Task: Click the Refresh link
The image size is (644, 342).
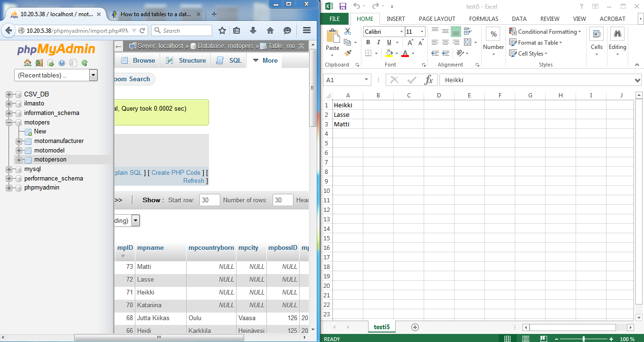Action: pos(194,180)
